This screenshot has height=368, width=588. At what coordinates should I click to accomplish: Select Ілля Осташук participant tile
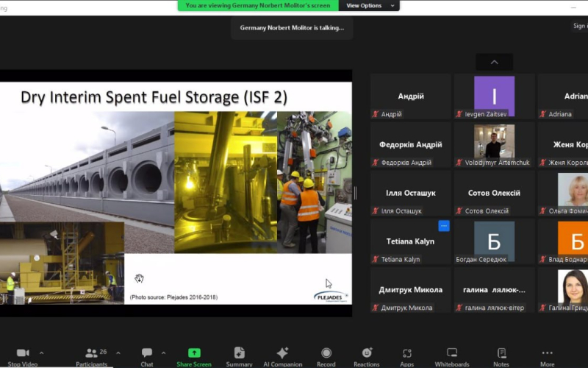pyautogui.click(x=411, y=194)
